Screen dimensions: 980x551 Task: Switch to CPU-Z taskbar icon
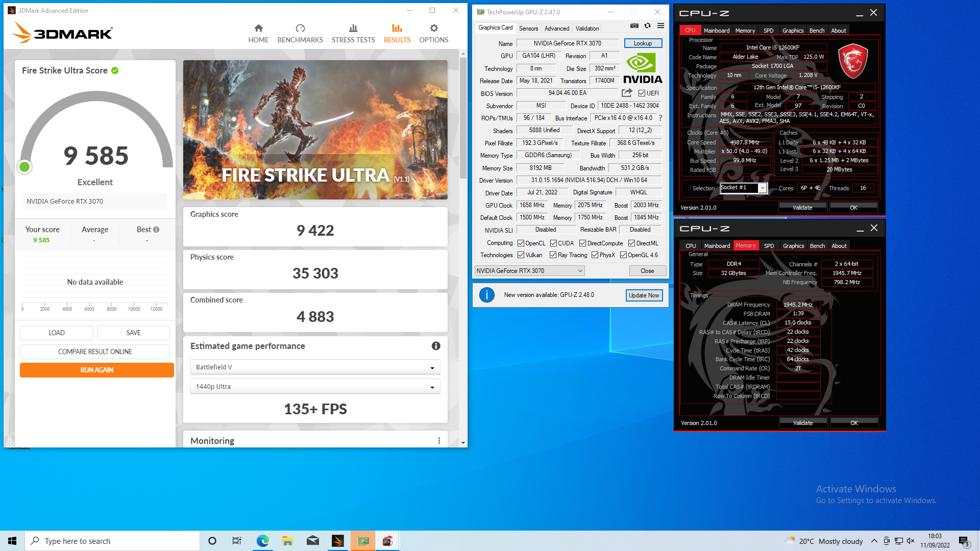[x=387, y=541]
